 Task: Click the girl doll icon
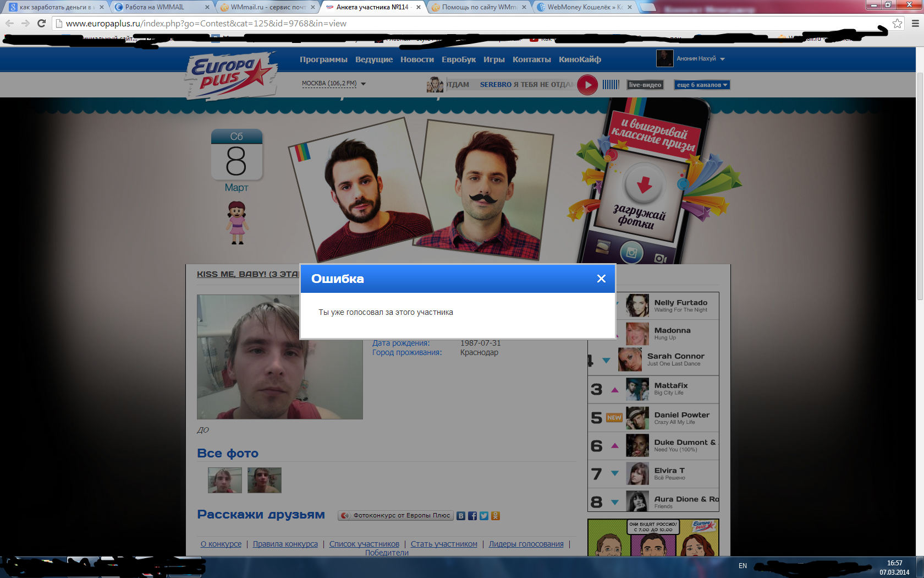(x=237, y=223)
